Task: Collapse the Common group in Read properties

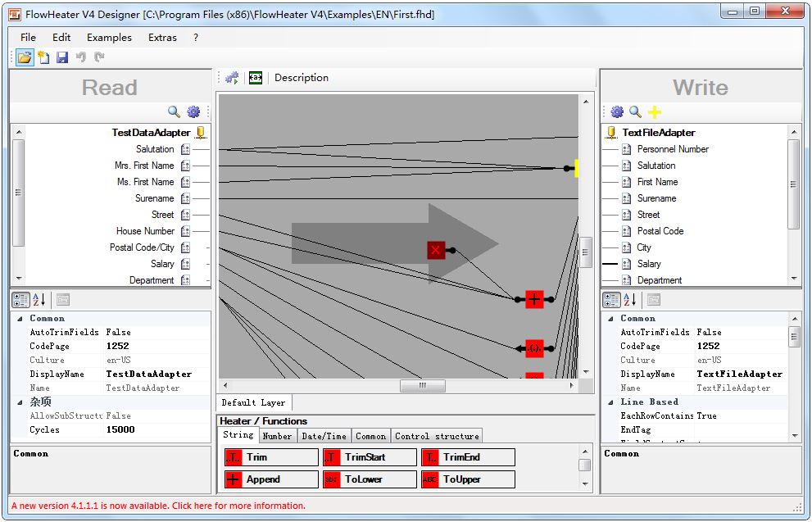Action: [20, 319]
